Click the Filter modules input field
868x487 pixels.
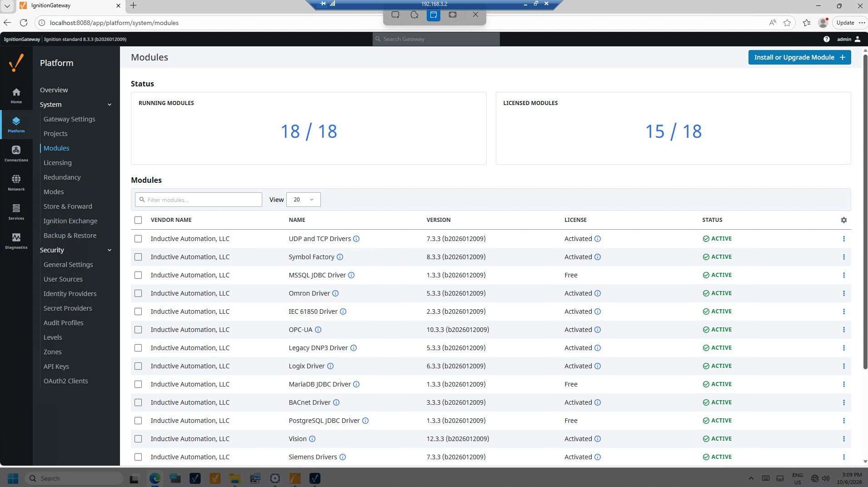click(199, 200)
